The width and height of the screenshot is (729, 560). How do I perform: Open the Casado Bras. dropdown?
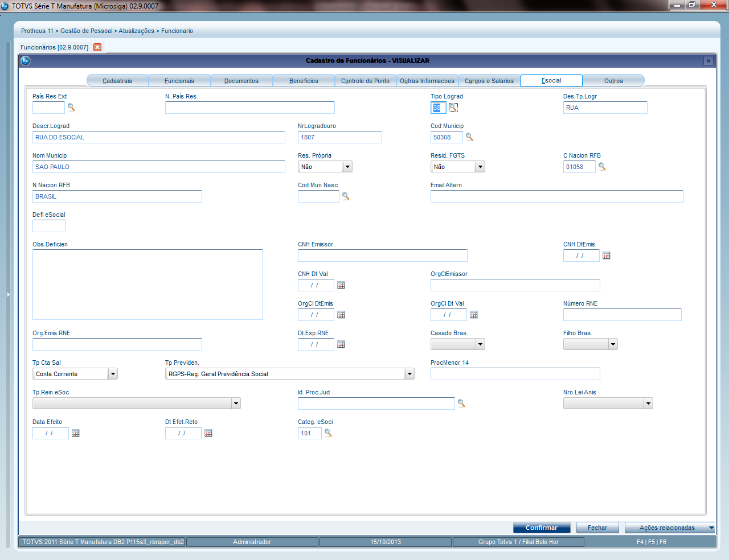coord(480,344)
